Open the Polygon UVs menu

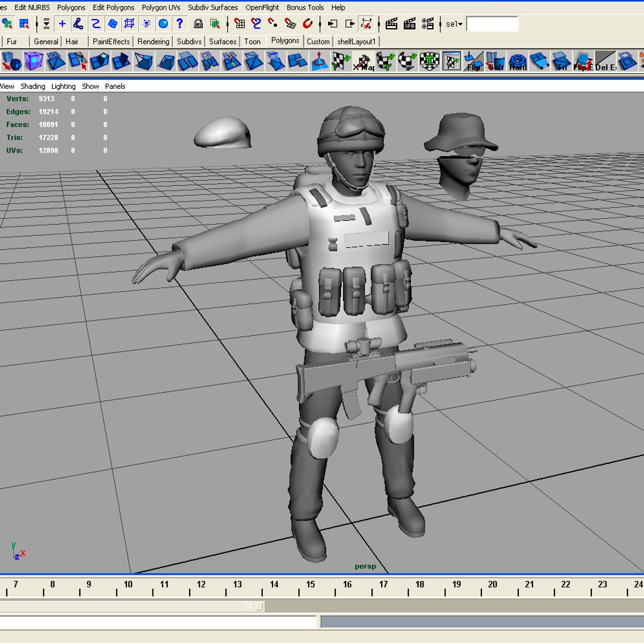coord(161,7)
